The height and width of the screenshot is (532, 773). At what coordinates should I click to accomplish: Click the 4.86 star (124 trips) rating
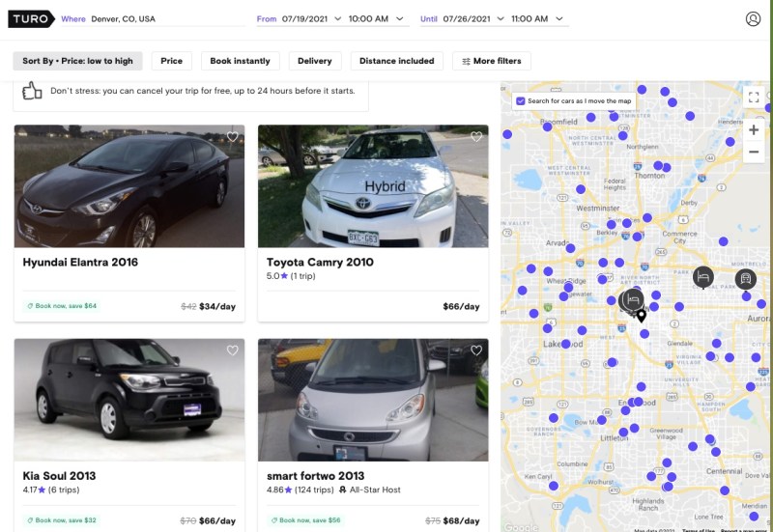tap(301, 490)
